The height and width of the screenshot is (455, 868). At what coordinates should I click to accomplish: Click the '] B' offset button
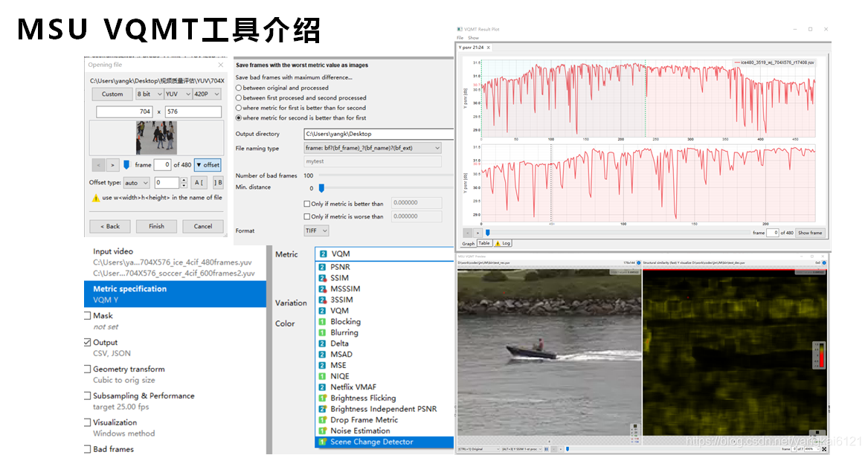217,183
